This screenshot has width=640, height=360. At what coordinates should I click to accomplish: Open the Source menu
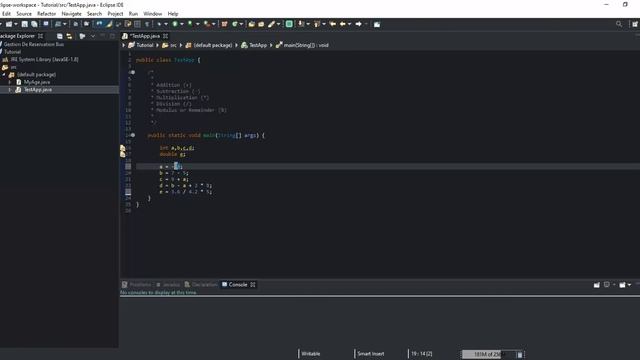pos(24,14)
